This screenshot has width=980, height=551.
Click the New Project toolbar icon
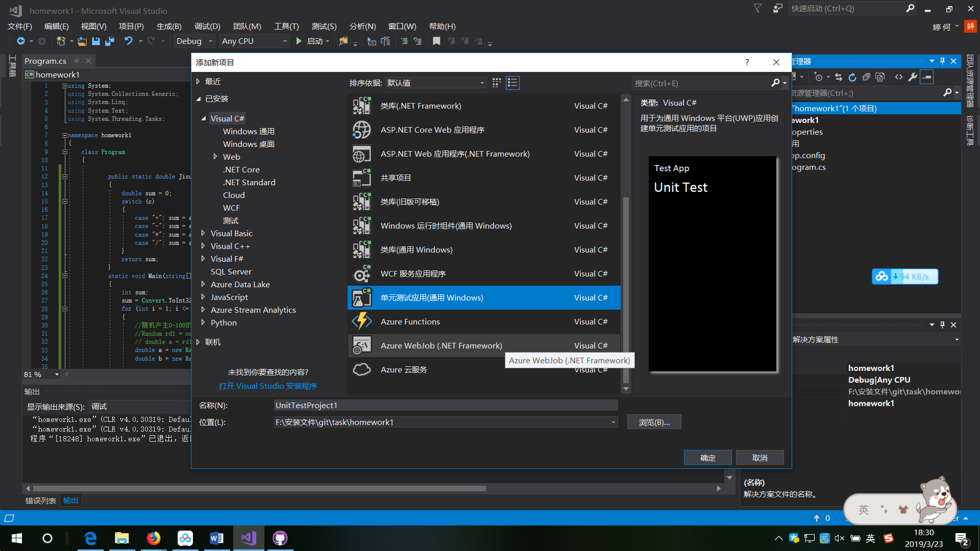(x=61, y=41)
